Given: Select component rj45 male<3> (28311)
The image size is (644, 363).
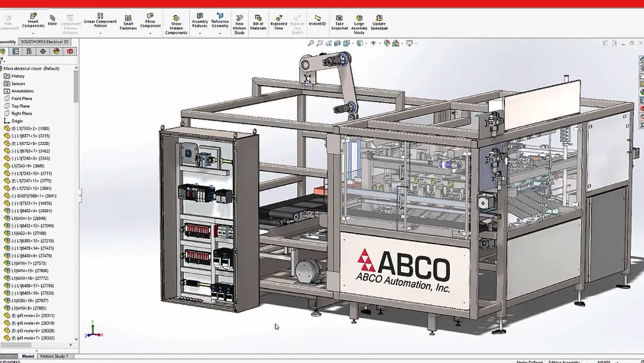Looking at the screenshot, I should coord(30,316).
